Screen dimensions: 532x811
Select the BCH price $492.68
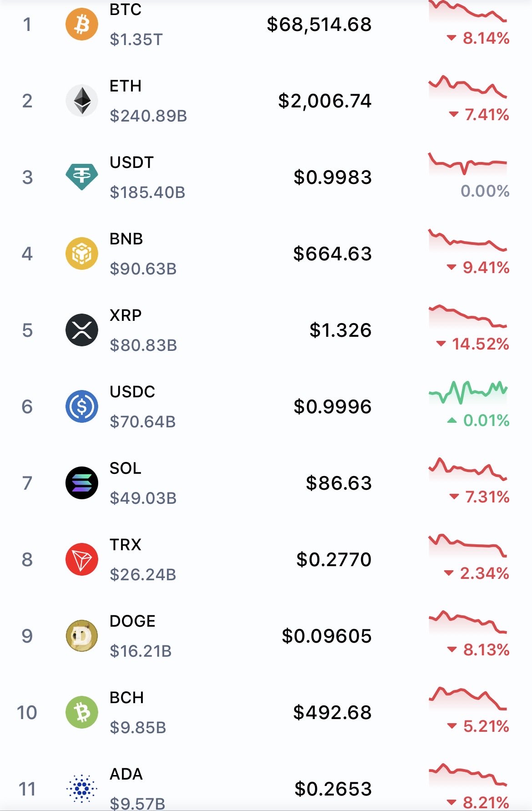332,713
